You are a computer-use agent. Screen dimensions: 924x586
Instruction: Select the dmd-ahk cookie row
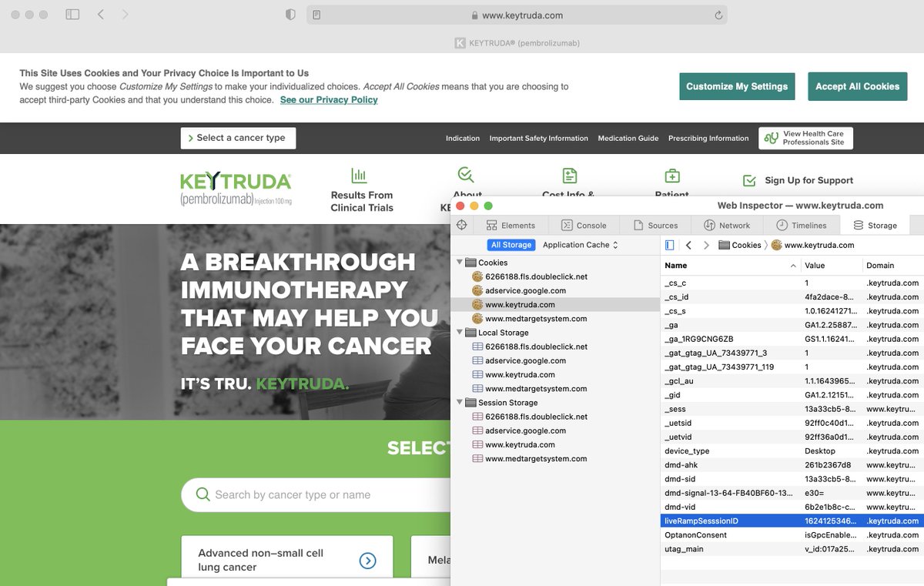coord(792,465)
